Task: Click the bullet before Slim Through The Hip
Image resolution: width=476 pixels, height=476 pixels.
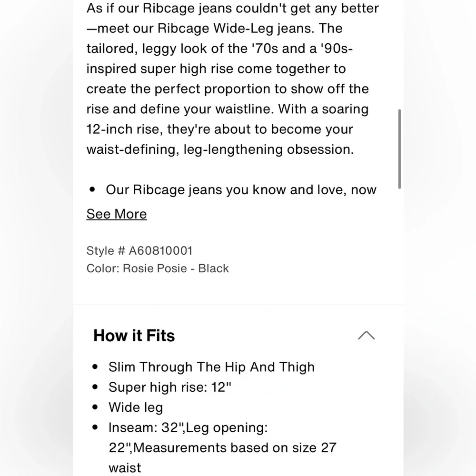Action: pos(97,367)
